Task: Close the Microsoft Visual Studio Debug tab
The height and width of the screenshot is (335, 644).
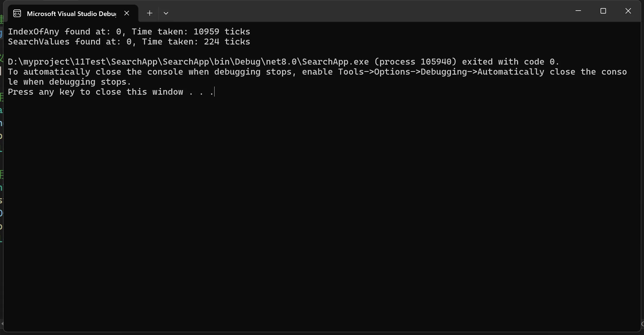Action: click(x=127, y=13)
